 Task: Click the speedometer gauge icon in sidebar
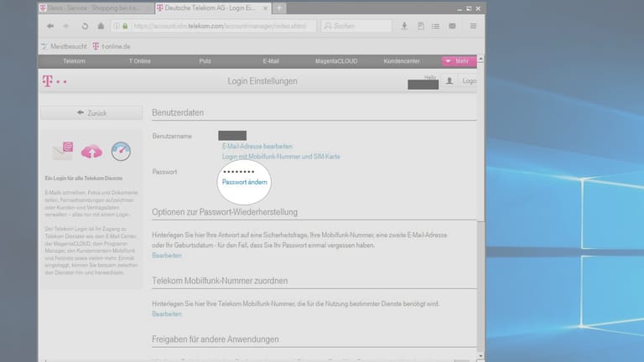[121, 151]
